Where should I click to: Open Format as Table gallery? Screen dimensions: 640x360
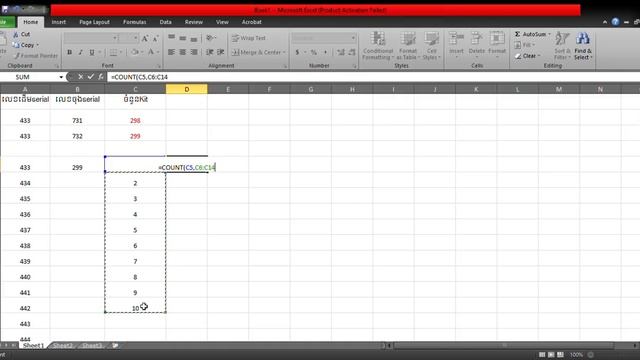pos(407,46)
